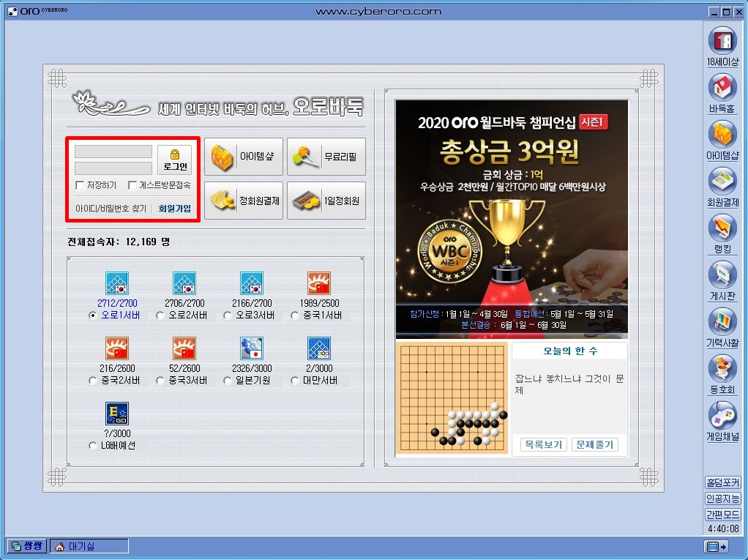Click the Go board problem thumbnail
The image size is (748, 560).
click(452, 397)
